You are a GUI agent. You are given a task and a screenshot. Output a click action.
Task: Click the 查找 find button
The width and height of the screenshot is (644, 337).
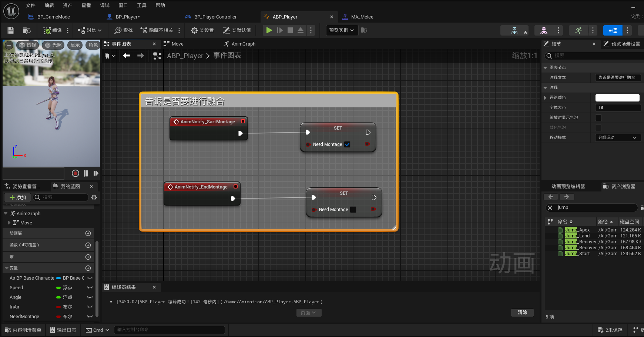(x=124, y=30)
